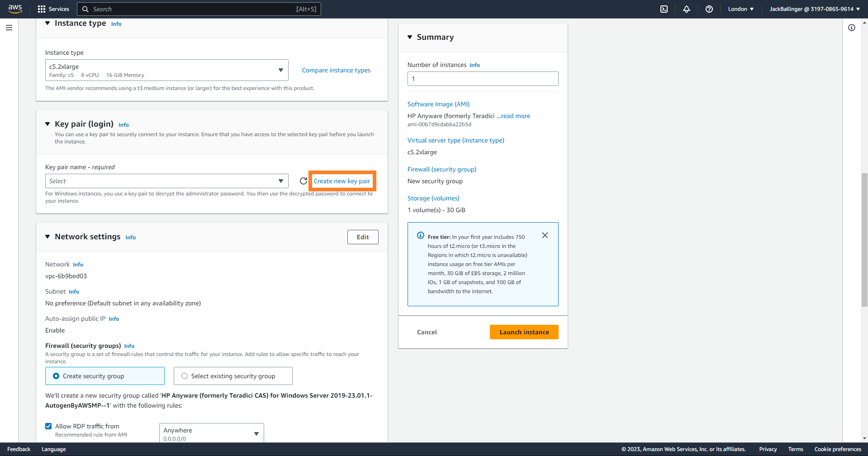This screenshot has width=868, height=456.
Task: Dismiss the Free tier notice
Action: pos(545,235)
